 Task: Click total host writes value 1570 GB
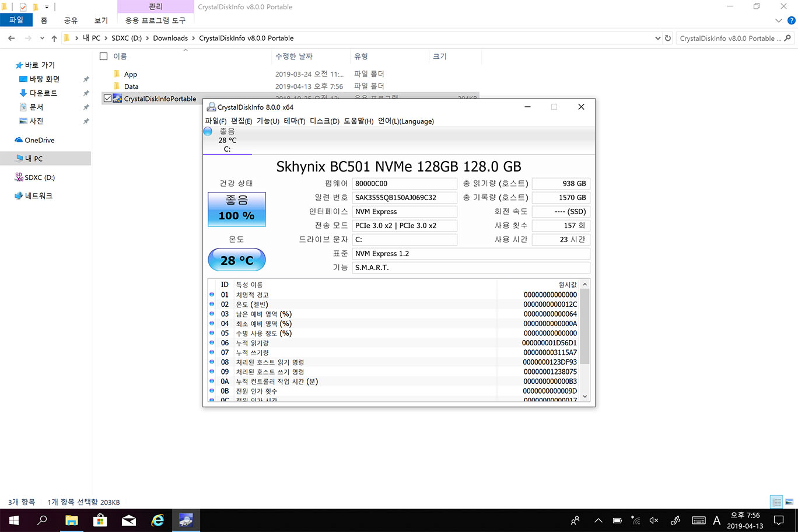coord(561,197)
